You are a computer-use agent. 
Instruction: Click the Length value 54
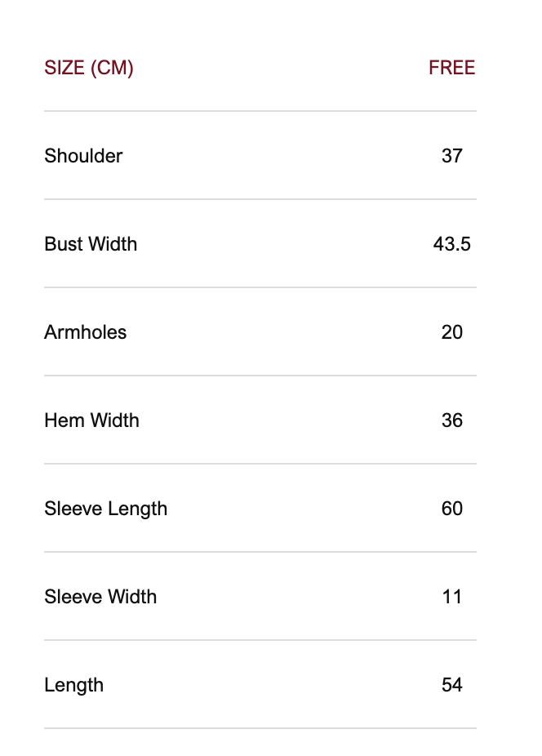coord(451,685)
